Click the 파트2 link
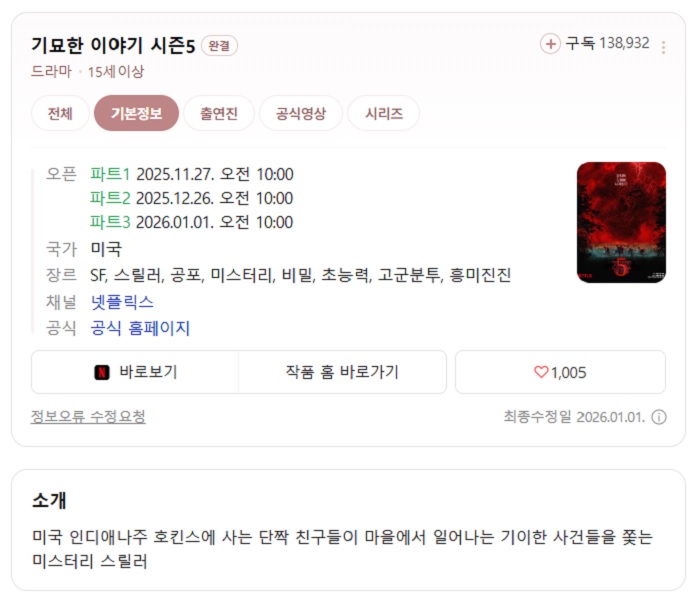Screen dimensions: 700x608 pos(110,198)
